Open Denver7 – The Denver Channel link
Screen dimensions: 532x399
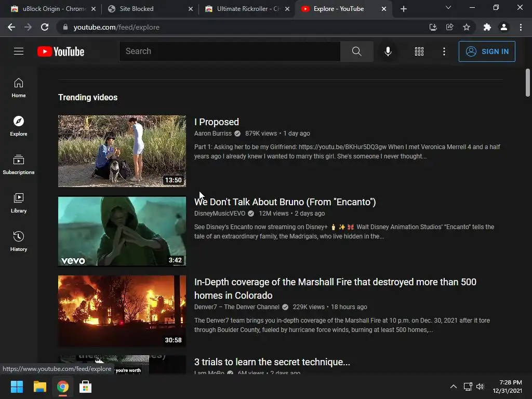237,307
